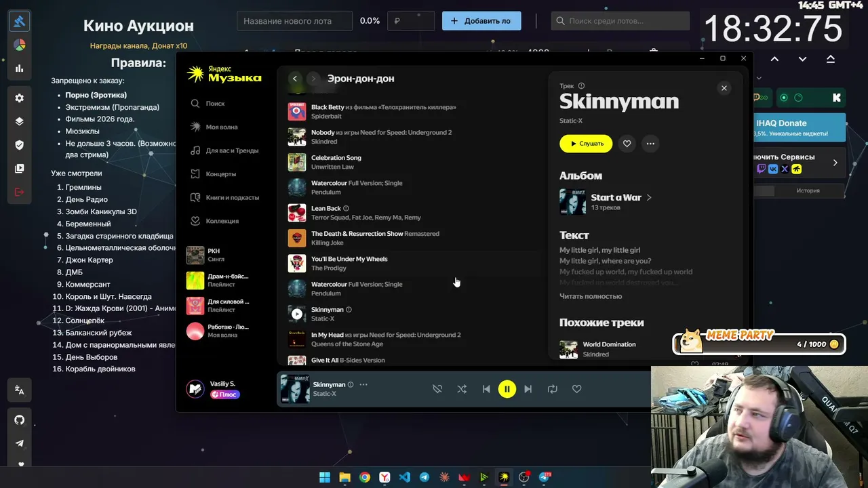Click the layers icon in auction sidebar
The height and width of the screenshot is (488, 868).
[x=20, y=122]
